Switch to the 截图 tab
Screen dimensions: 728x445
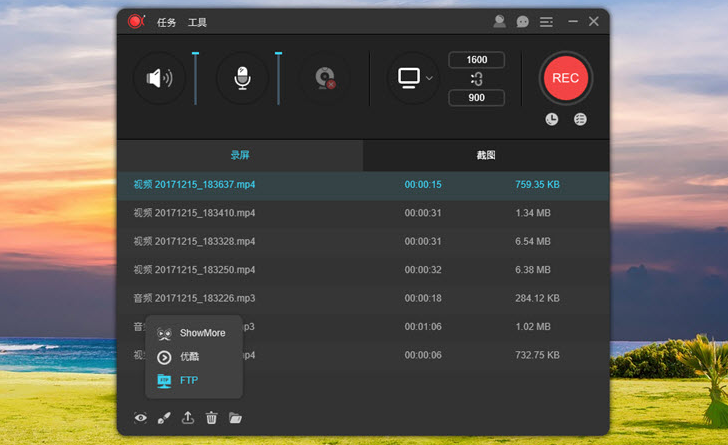tap(486, 156)
